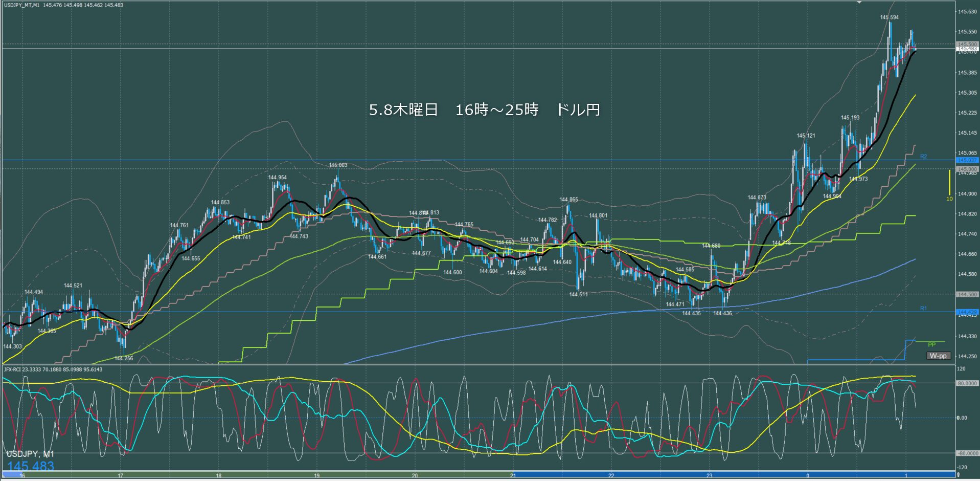Click the 145.000 gray price level tag

[x=967, y=169]
